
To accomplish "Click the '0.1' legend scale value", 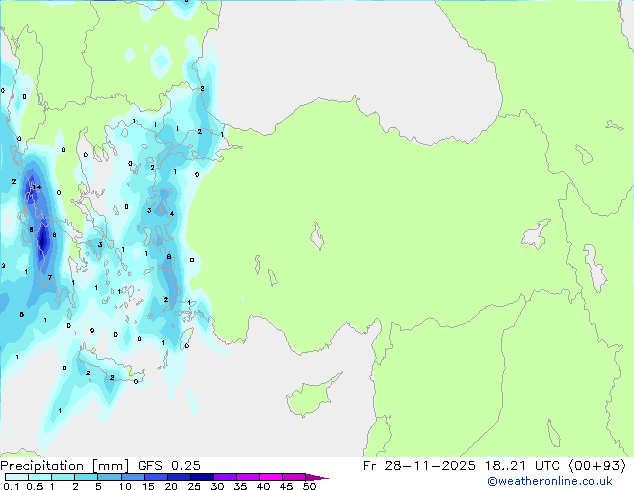I will (x=11, y=486).
